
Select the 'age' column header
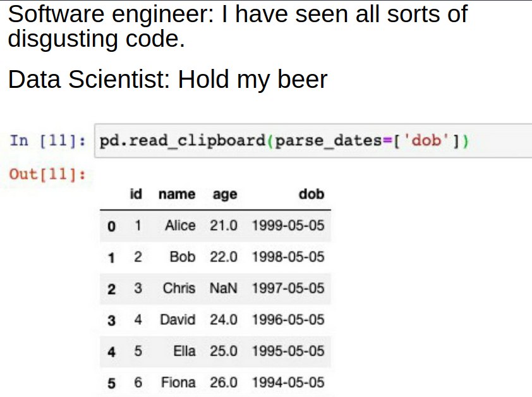(225, 195)
